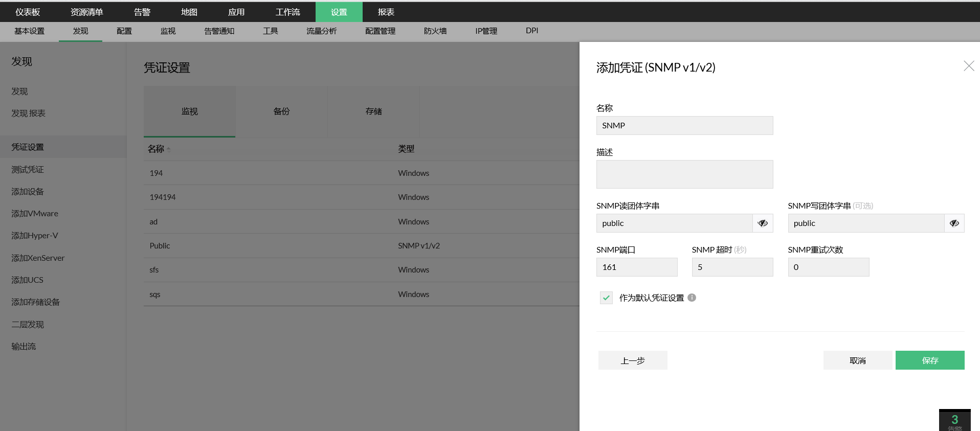Image resolution: width=980 pixels, height=431 pixels.
Task: Open 添加XenServer in the sidebar
Action: pyautogui.click(x=38, y=258)
